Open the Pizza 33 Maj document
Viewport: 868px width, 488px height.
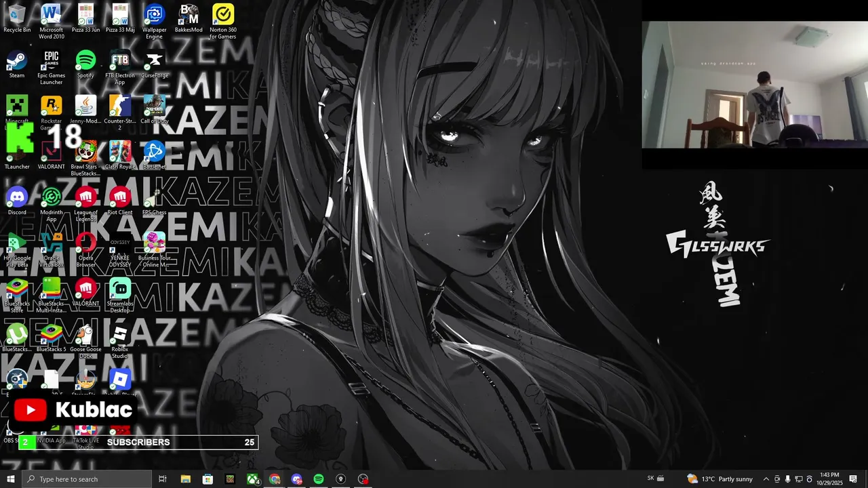(120, 18)
